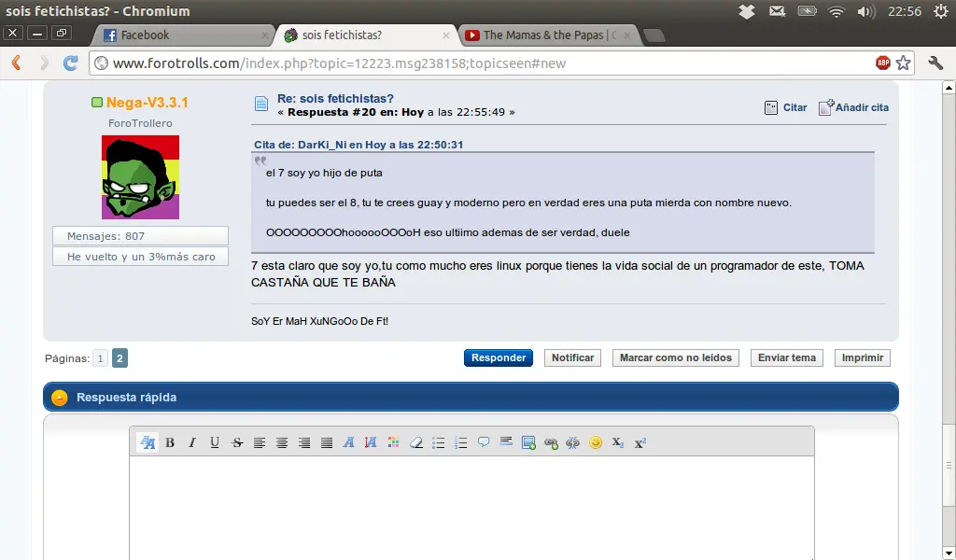This screenshot has width=956, height=560.
Task: Click Añadir cita link
Action: 853,108
